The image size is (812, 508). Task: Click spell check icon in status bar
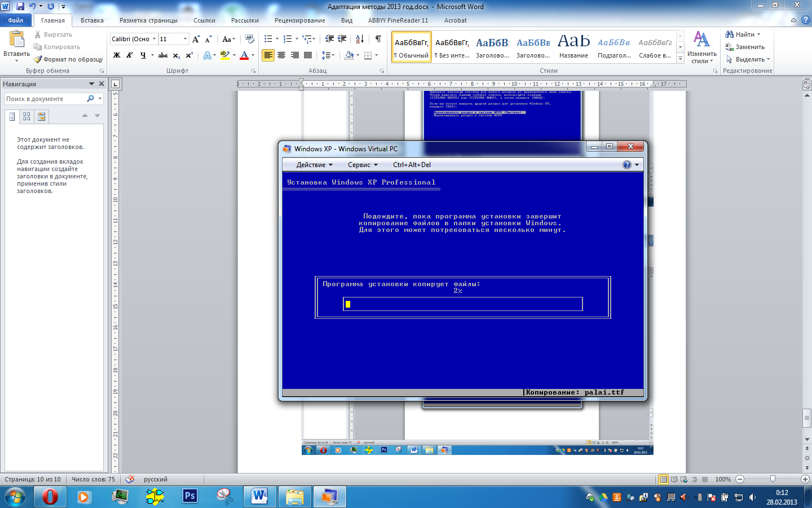[130, 479]
